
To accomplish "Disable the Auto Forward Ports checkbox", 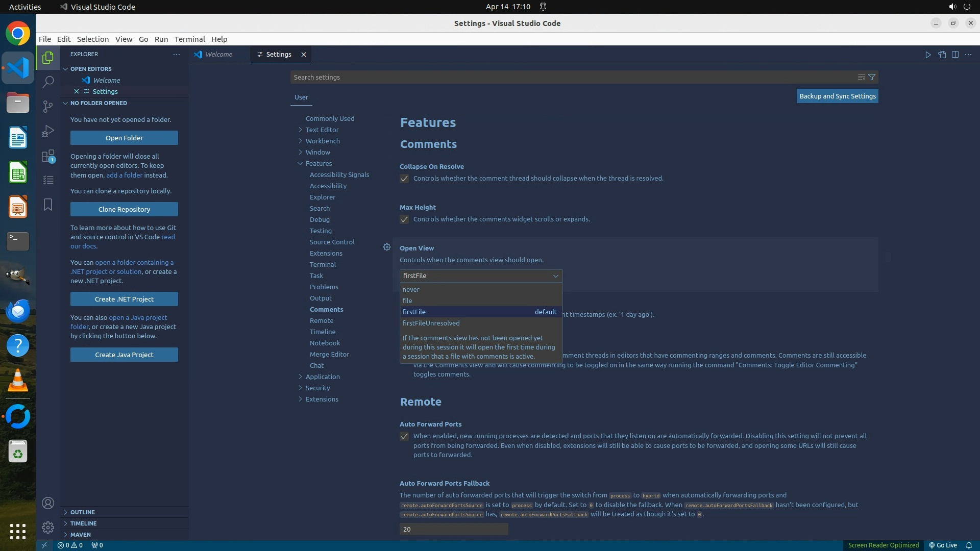I will click(x=404, y=436).
